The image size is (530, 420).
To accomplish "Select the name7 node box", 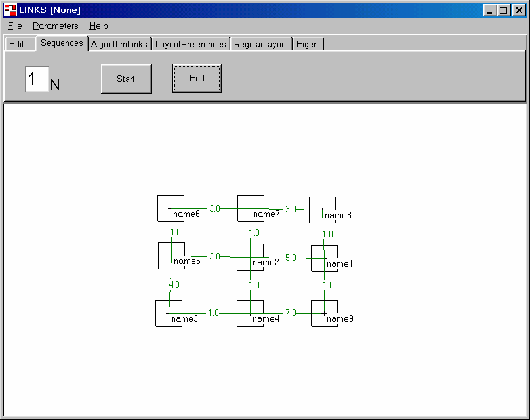I will point(251,208).
